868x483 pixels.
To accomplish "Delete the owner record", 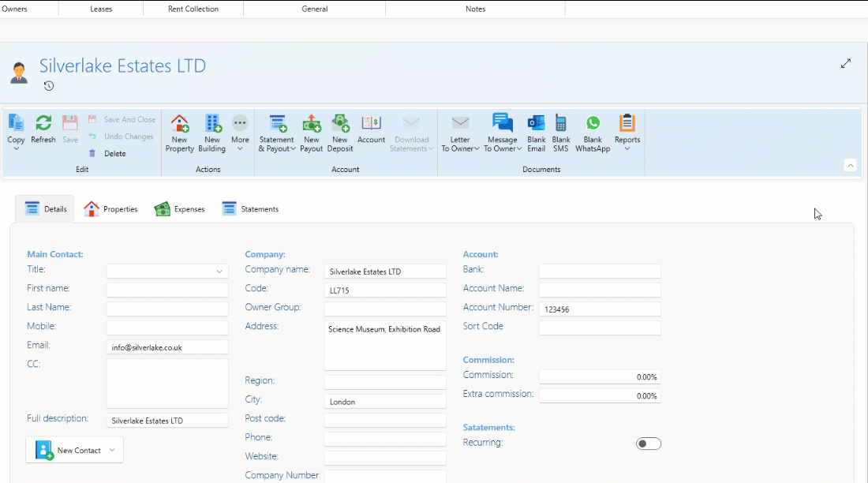I will click(x=114, y=154).
